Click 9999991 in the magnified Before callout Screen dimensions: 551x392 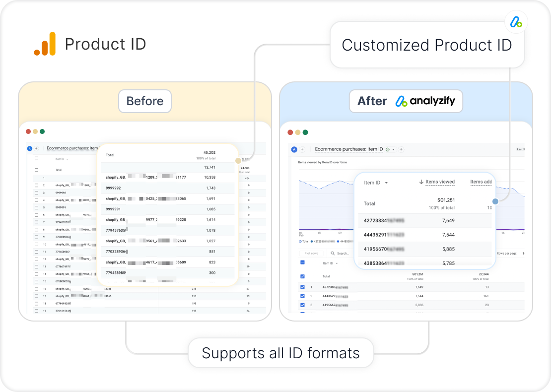pyautogui.click(x=113, y=209)
